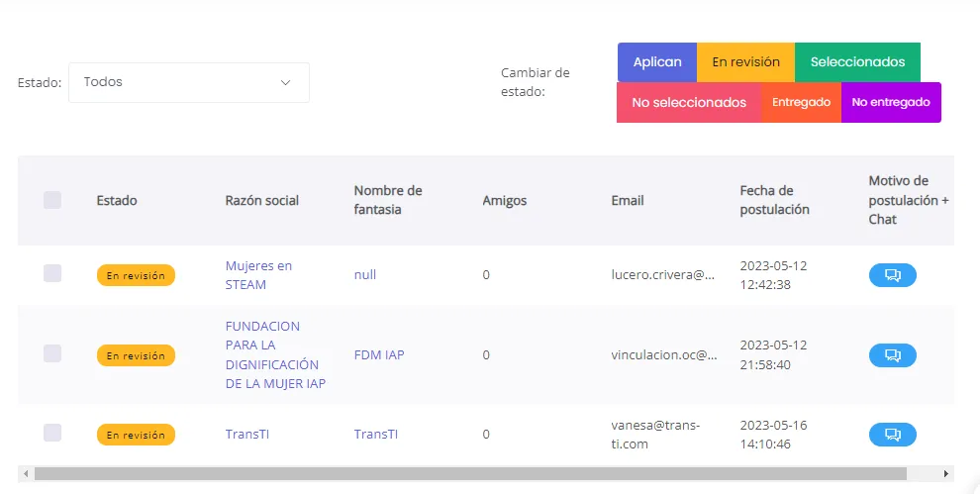Viewport: 980px width, 494px height.
Task: Expand the Estado dropdown chevron arrow
Action: (286, 82)
